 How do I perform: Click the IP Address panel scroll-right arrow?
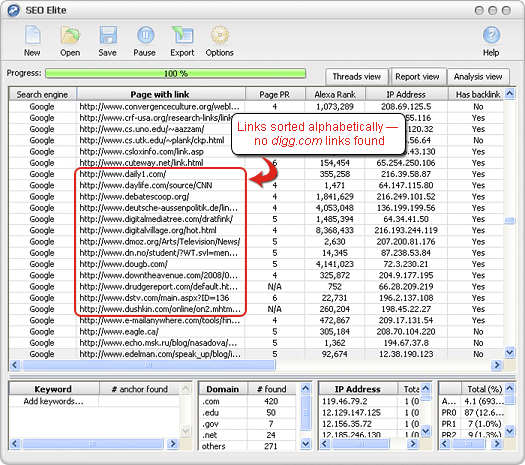[x=413, y=444]
